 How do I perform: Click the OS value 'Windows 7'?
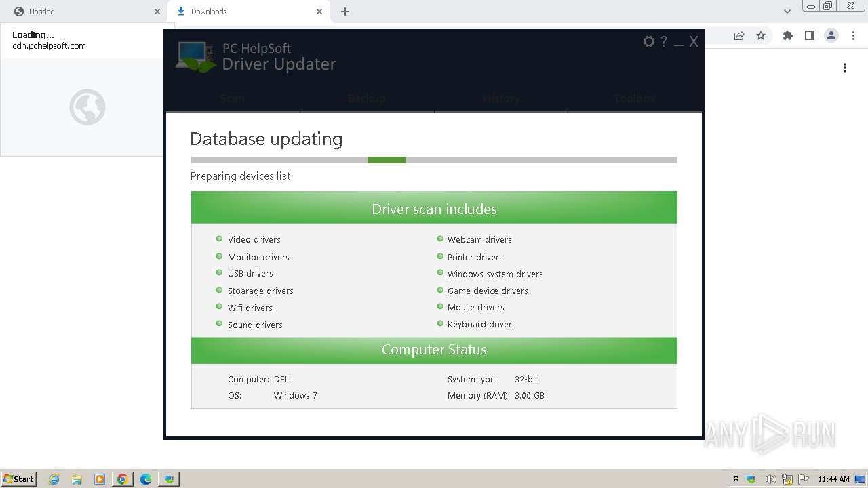(x=296, y=395)
